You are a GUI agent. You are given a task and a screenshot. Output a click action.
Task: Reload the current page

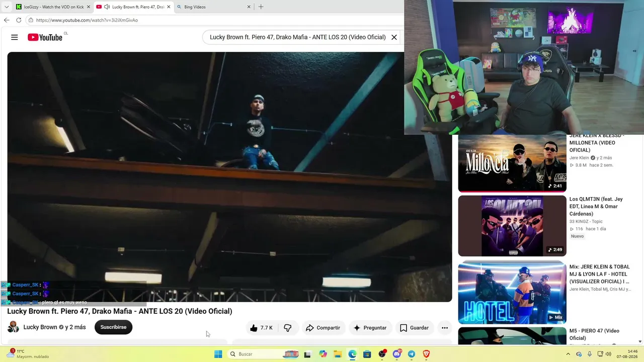point(19,20)
